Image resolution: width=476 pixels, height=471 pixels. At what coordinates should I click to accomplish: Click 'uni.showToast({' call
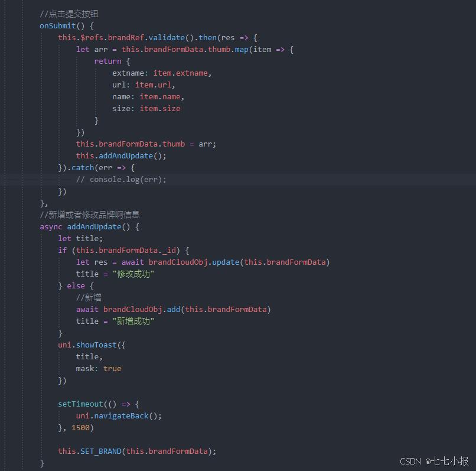[92, 345]
